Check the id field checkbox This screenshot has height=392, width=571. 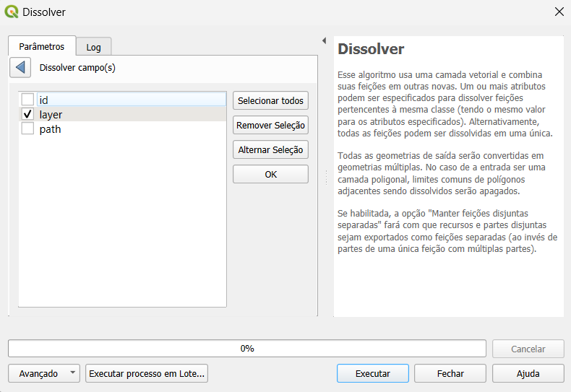tap(27, 100)
